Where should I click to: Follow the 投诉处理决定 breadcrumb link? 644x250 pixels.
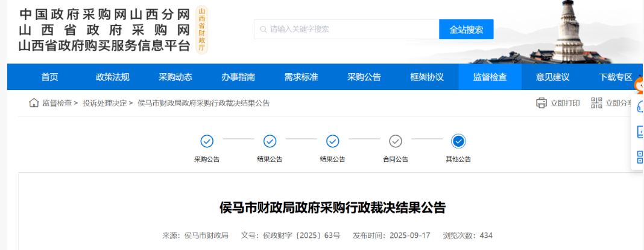(104, 103)
